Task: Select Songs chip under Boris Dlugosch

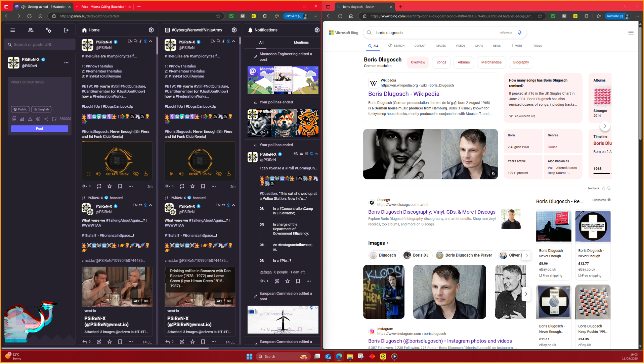Action: coord(441,62)
